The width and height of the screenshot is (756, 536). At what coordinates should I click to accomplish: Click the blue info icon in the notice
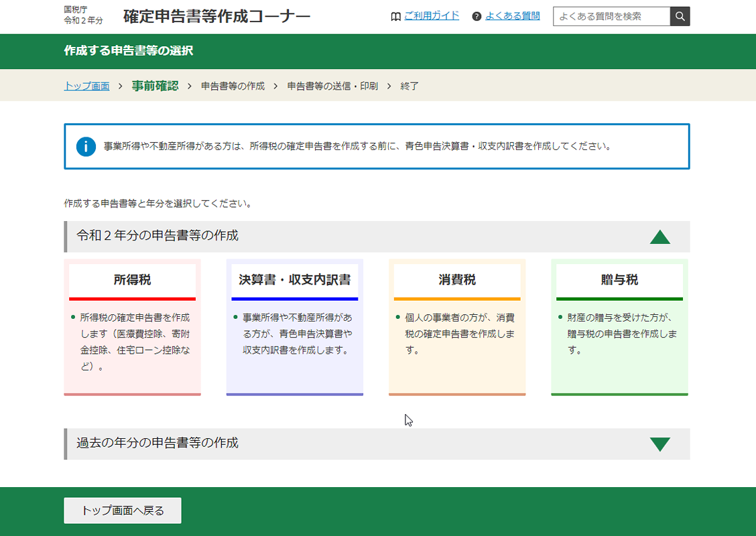(86, 146)
